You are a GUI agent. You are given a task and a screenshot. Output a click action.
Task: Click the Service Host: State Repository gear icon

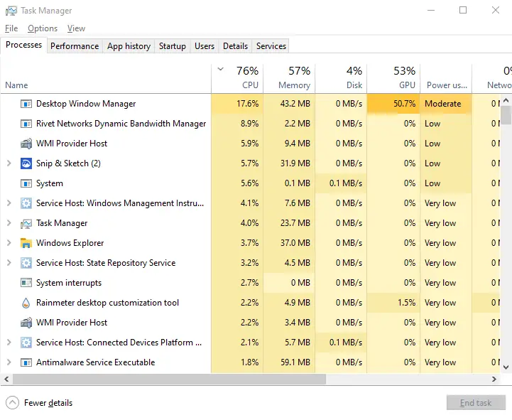coord(26,263)
